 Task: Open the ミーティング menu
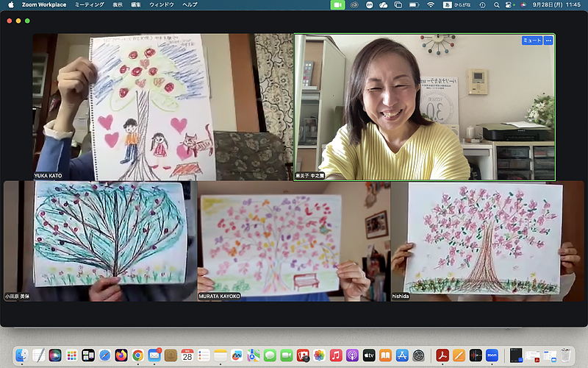[x=89, y=4]
